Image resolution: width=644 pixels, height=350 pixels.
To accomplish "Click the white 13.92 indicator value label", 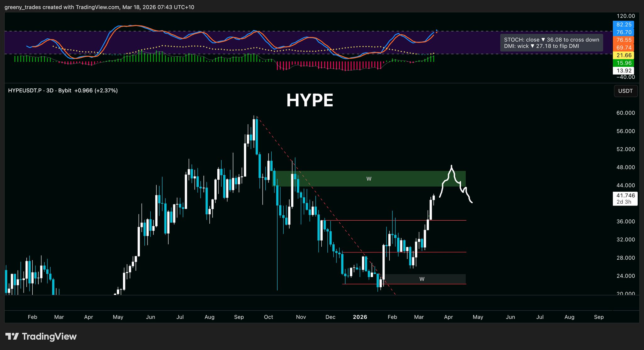I will (x=624, y=71).
